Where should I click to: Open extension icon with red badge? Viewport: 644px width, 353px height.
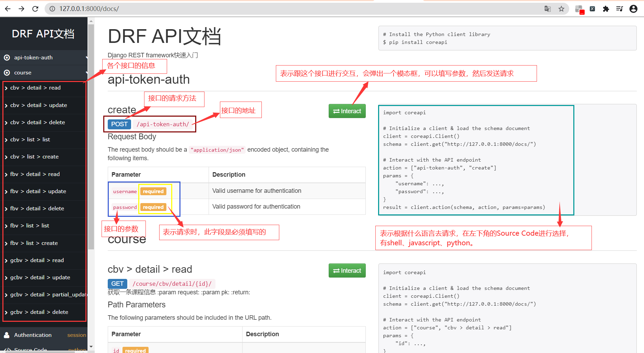[x=579, y=9]
